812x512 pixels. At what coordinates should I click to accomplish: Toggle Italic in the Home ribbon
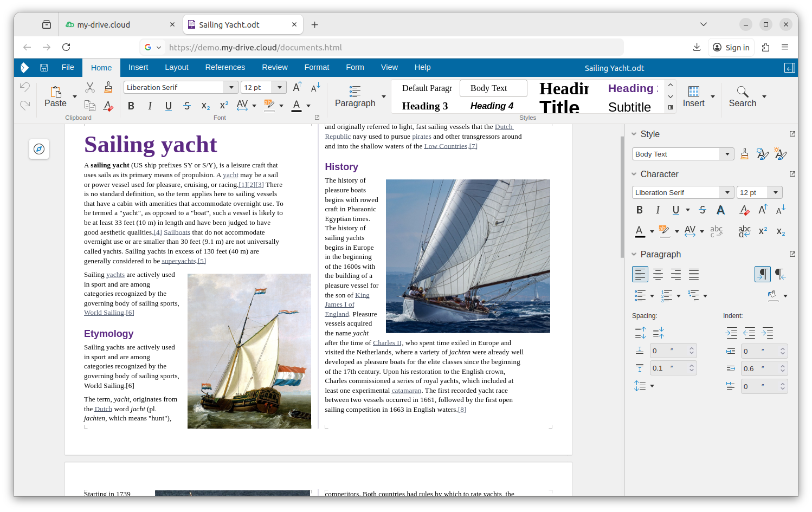[150, 106]
